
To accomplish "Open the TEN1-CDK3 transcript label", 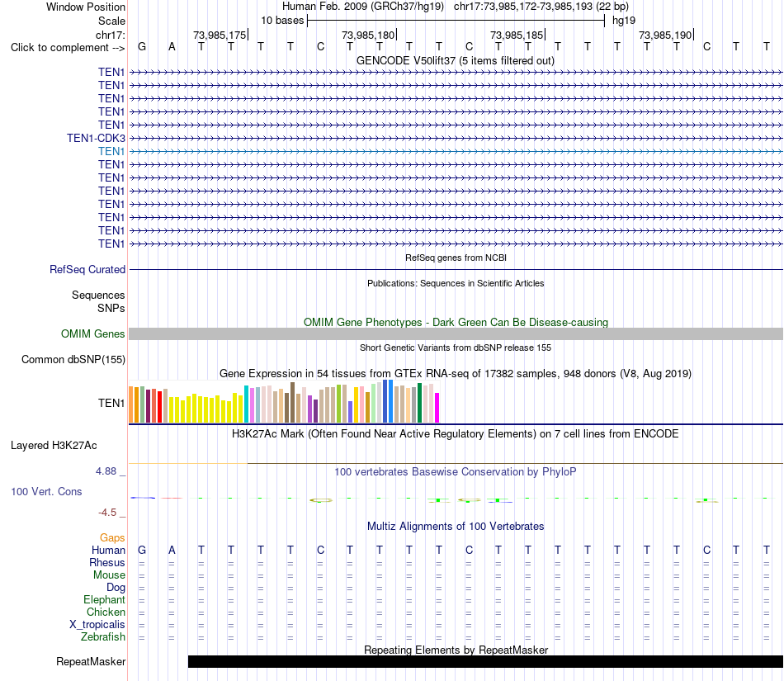I will [x=96, y=138].
